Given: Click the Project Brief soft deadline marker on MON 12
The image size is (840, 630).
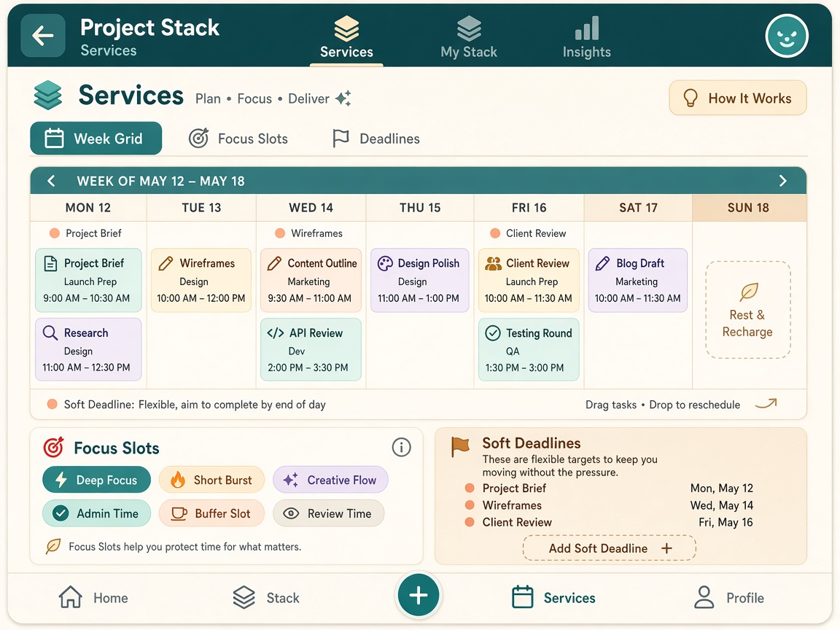Looking at the screenshot, I should point(86,233).
